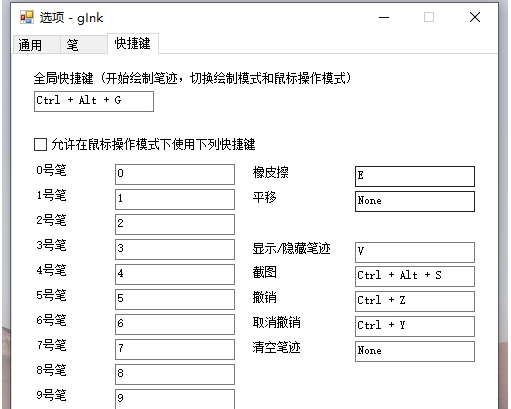The image size is (511, 409).
Task: Click the gInk app icon in title bar
Action: 27,17
